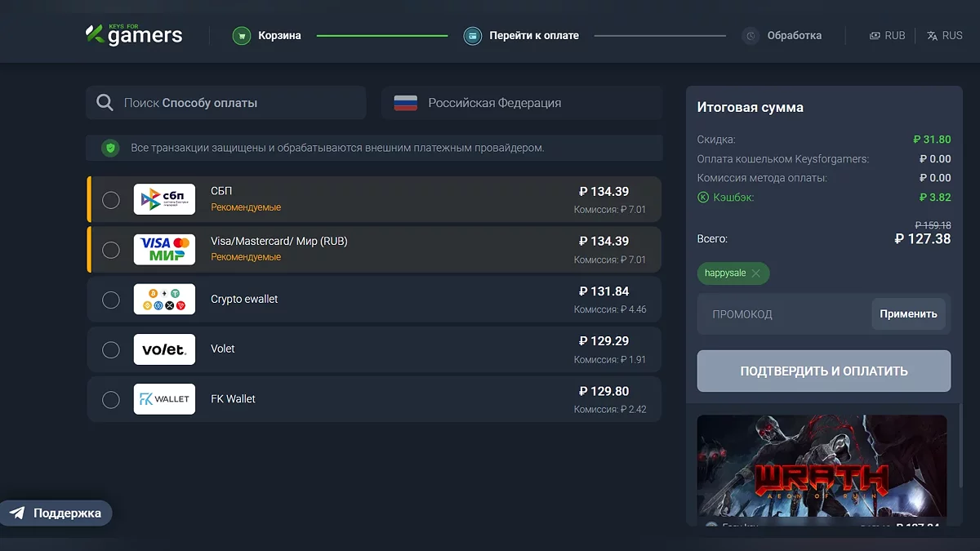
Task: Select Visa/Mastercard/Мир radio button
Action: (x=111, y=250)
